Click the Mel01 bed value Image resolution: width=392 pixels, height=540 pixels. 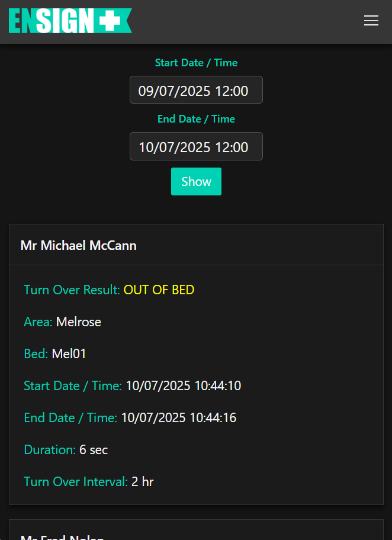coord(69,354)
